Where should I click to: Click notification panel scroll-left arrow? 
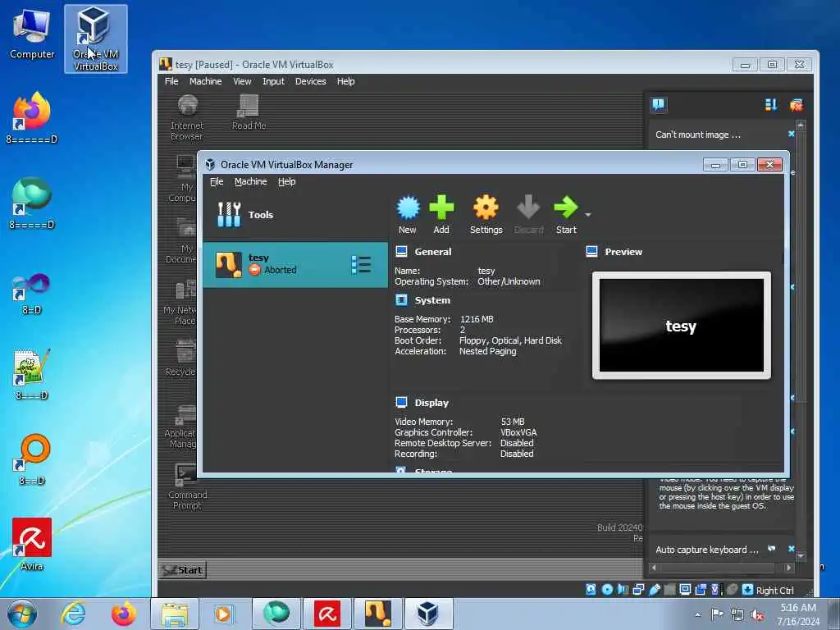(x=653, y=568)
